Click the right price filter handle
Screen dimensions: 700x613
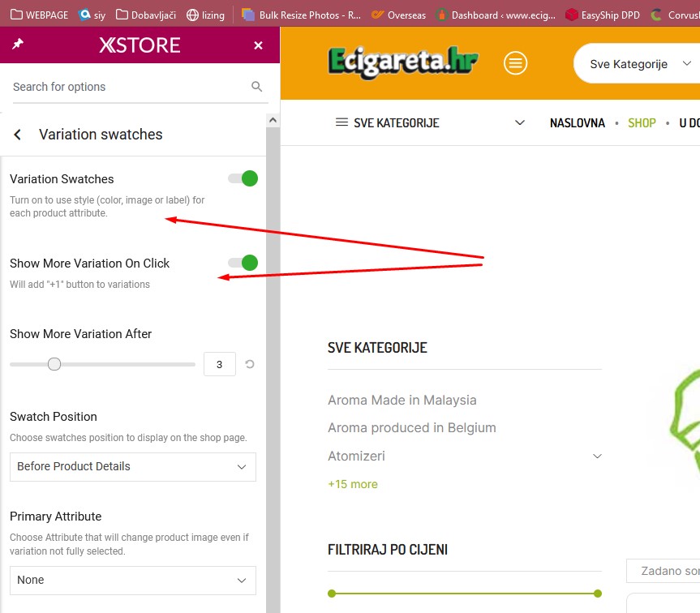pos(598,594)
